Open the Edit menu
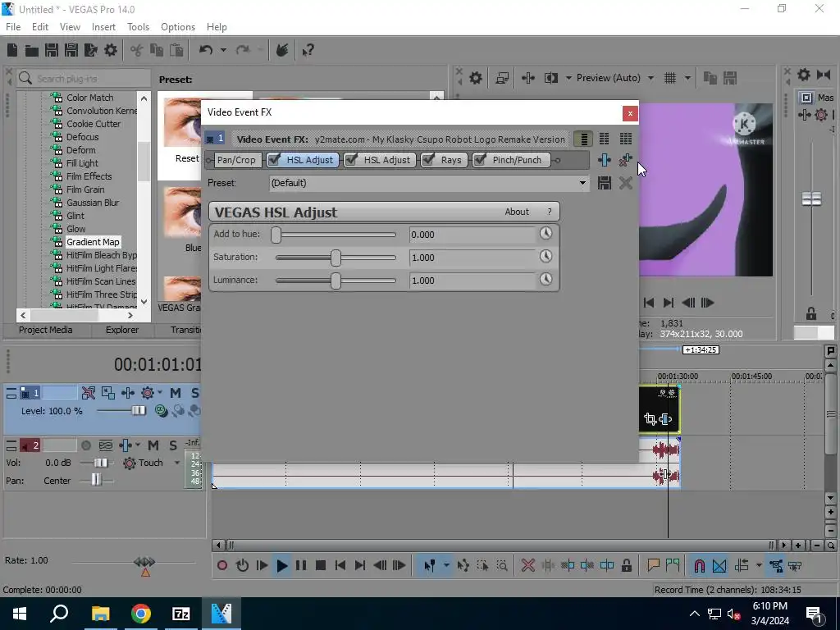This screenshot has height=630, width=840. click(x=40, y=27)
